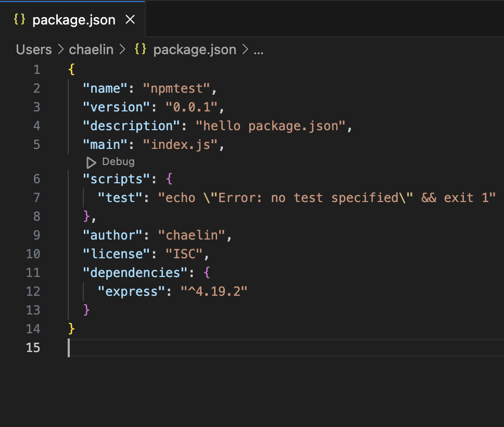Open the package.json breadcrumb segment
The height and width of the screenshot is (427, 504).
click(194, 49)
